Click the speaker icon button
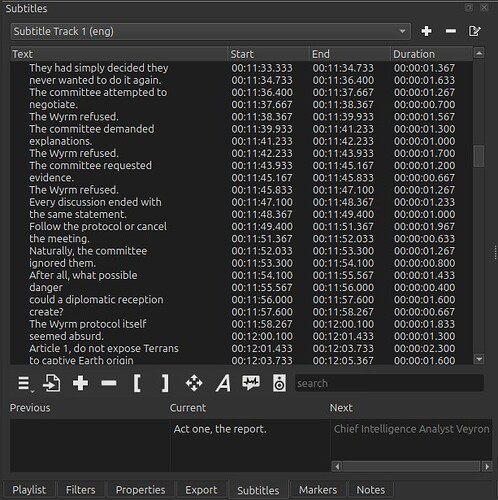This screenshot has height=500, width=498. (279, 383)
